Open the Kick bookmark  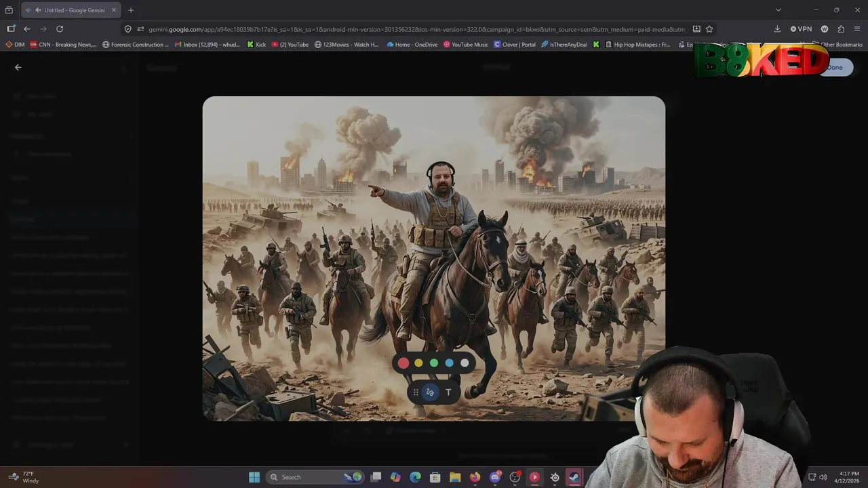(256, 45)
